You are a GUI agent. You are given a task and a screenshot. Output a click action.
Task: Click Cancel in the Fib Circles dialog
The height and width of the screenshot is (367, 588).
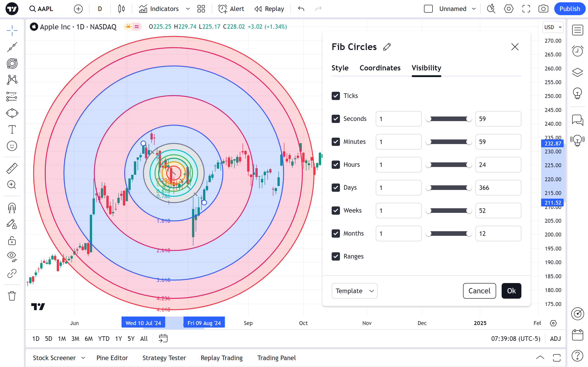point(479,291)
